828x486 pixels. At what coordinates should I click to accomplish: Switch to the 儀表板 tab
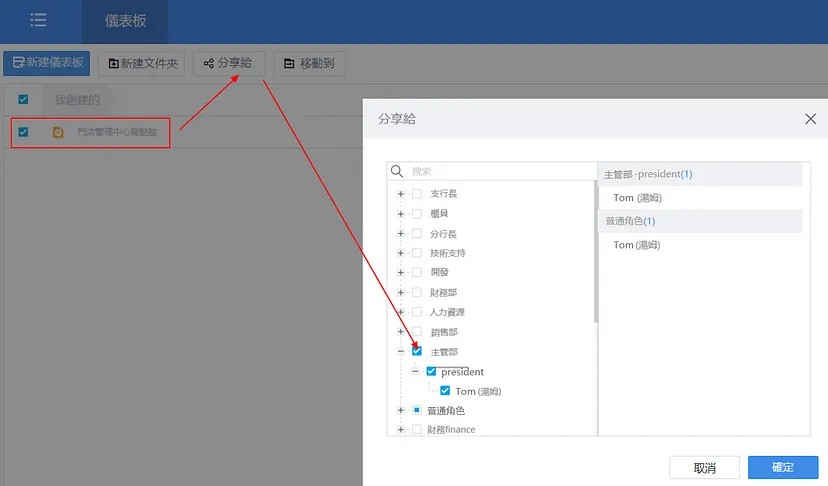click(x=125, y=21)
